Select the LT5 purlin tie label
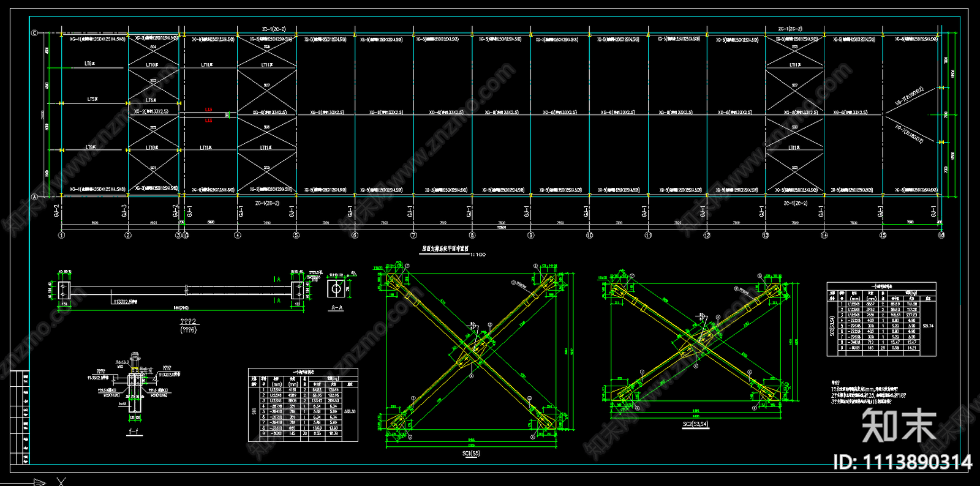 (x=92, y=99)
